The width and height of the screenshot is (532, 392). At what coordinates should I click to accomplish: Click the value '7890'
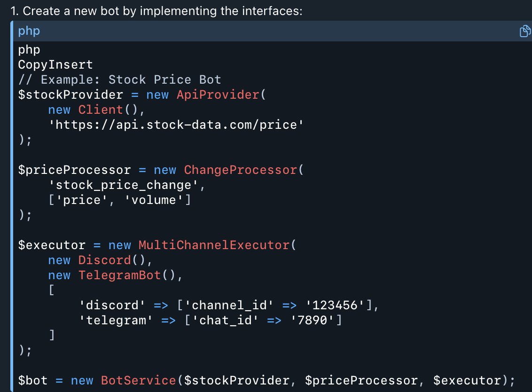[312, 320]
